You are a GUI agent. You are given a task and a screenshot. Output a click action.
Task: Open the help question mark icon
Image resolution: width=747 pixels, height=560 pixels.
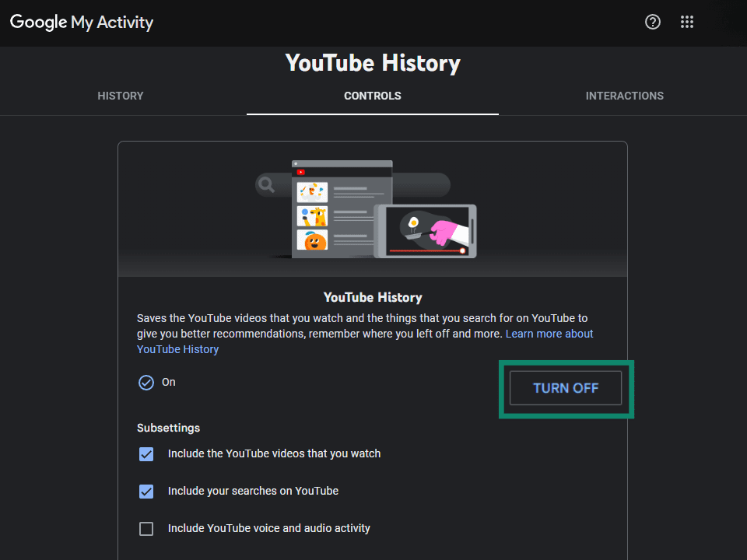(652, 22)
